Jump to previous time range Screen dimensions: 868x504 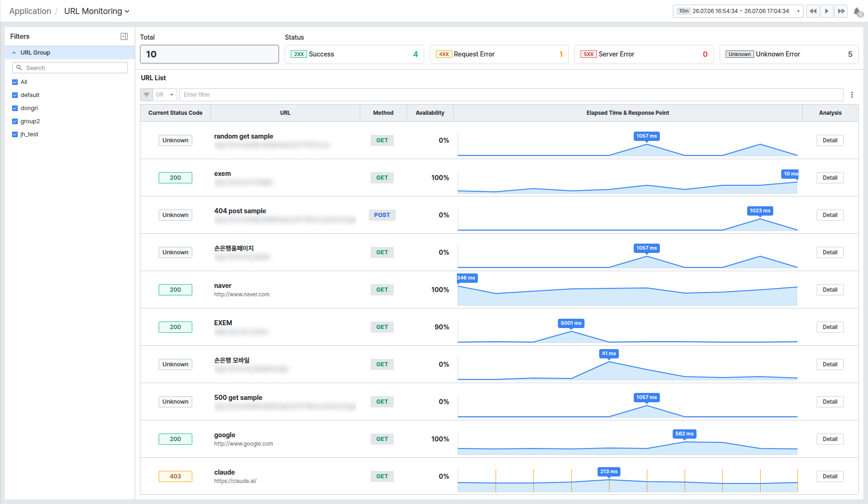(x=813, y=11)
